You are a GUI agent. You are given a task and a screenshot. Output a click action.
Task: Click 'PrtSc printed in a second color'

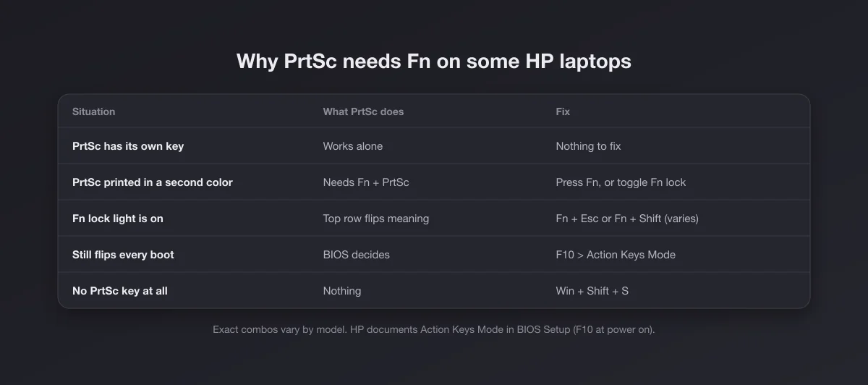pos(153,182)
